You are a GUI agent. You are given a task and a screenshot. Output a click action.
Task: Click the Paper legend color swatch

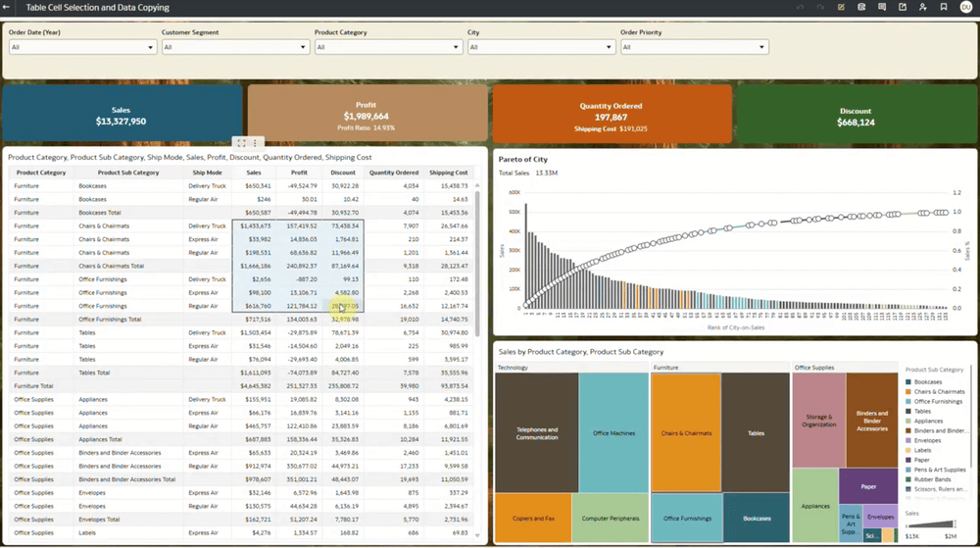[x=909, y=460]
